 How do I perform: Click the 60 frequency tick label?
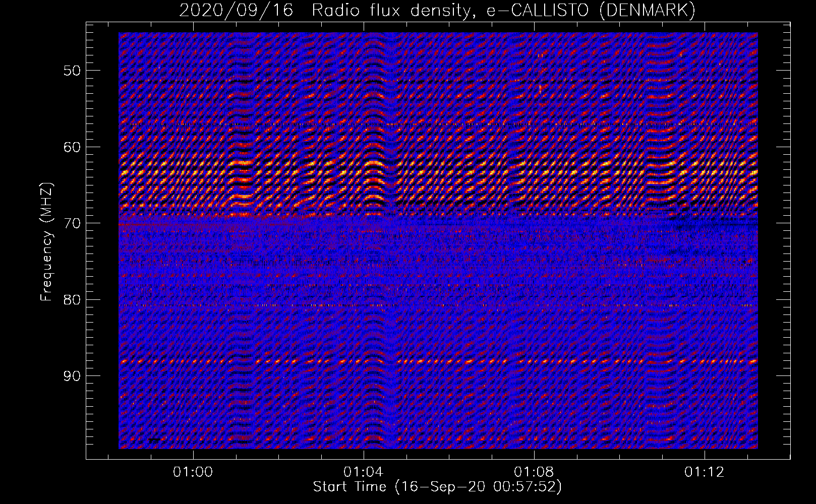point(72,147)
